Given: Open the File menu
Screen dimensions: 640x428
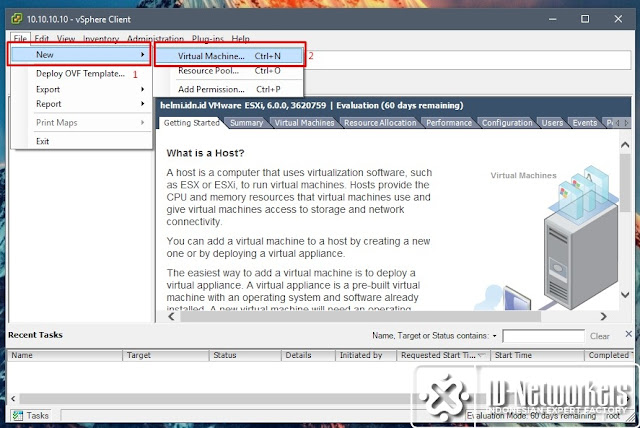Looking at the screenshot, I should 20,38.
